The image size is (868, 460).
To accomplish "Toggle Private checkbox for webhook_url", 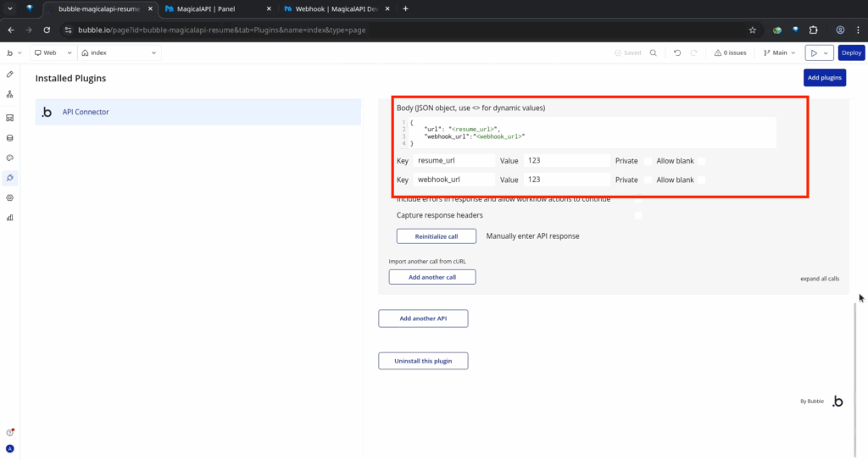I will coord(647,180).
